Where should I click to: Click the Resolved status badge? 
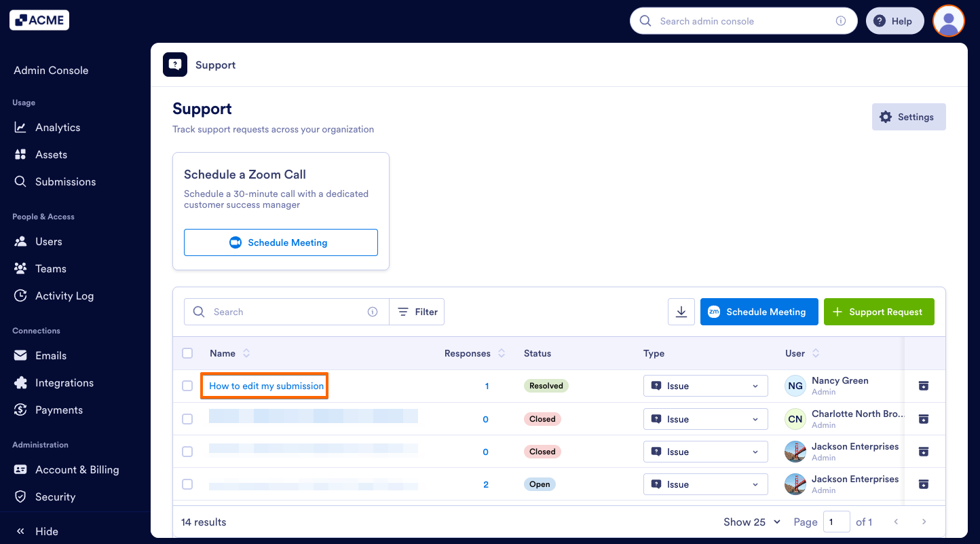[x=546, y=386]
